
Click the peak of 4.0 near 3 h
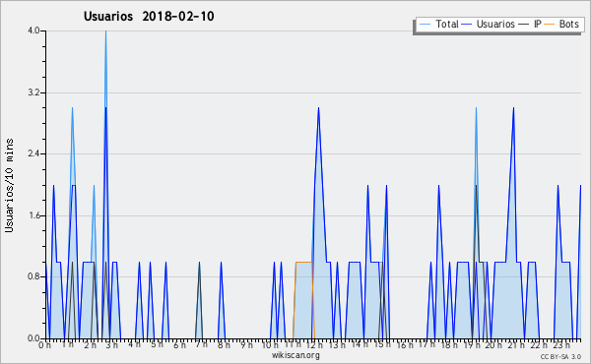pos(106,31)
